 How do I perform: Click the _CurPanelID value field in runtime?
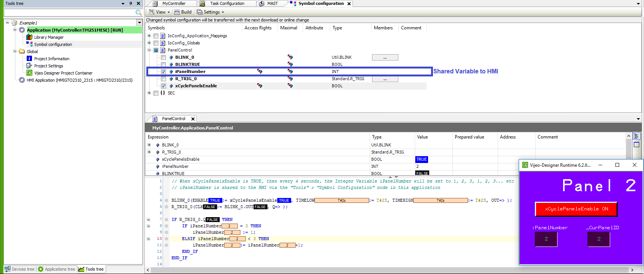(599, 239)
